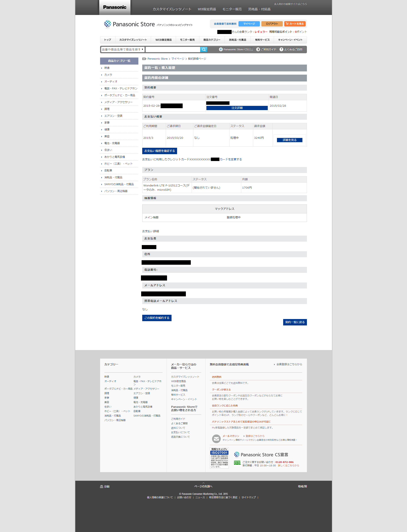Viewport: 407px width, 532px height.
Task: Open the 品番や商品名等で商品を探す dropdown
Action: tap(123, 49)
